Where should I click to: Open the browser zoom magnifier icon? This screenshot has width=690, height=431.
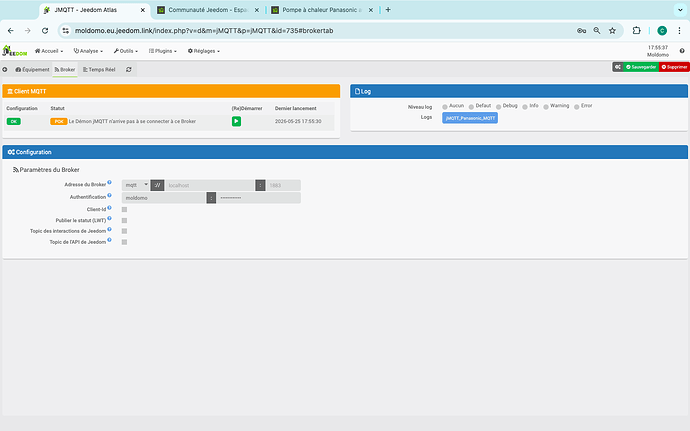click(x=597, y=31)
